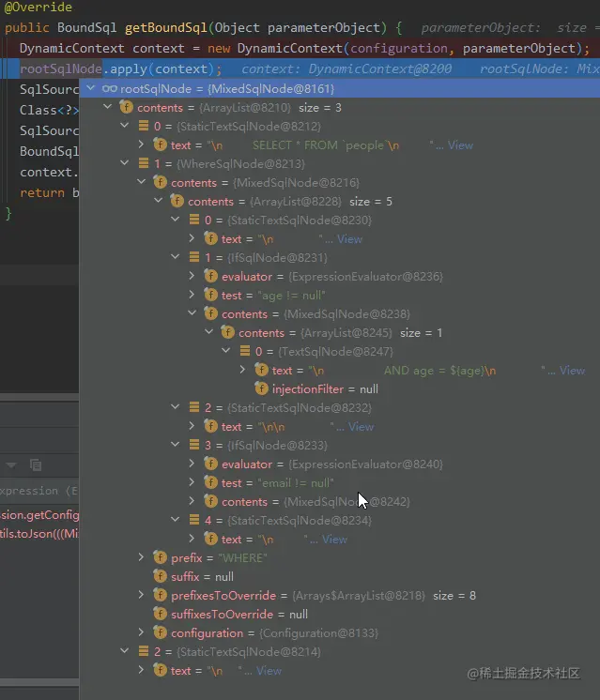
Task: Expand configuration Configuration@8133 field
Action: 142,632
